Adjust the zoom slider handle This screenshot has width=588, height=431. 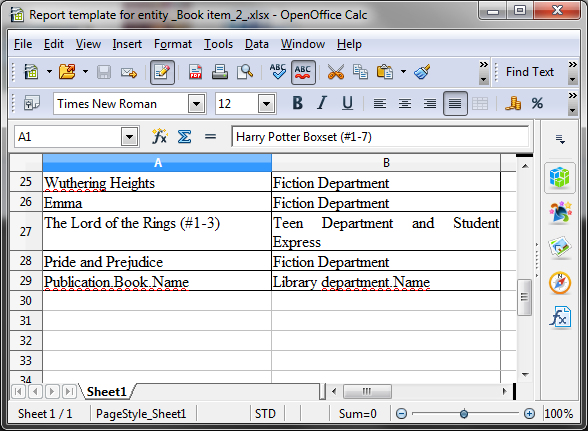(x=464, y=414)
